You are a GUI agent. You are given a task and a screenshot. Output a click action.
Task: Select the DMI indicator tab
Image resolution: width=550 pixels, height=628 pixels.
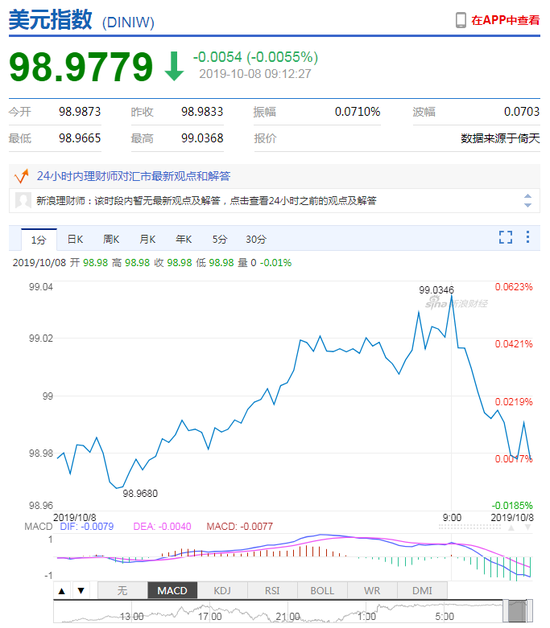coord(422,590)
